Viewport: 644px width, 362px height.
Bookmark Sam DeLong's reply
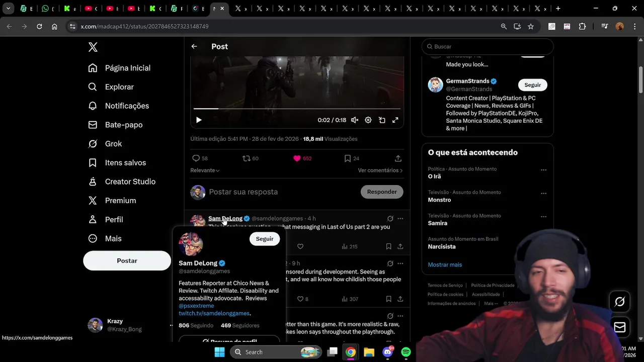click(388, 246)
